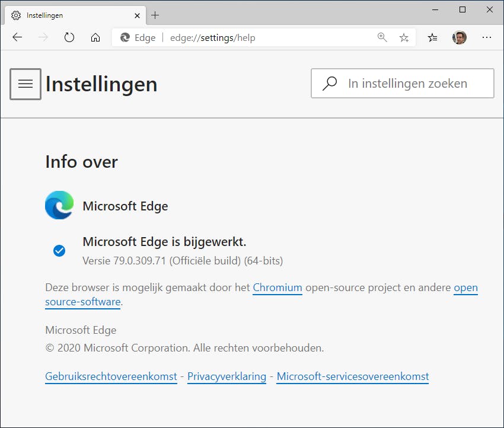Click the zoom magnifier icon in address bar
Viewport: 504px width, 428px height.
coord(382,37)
